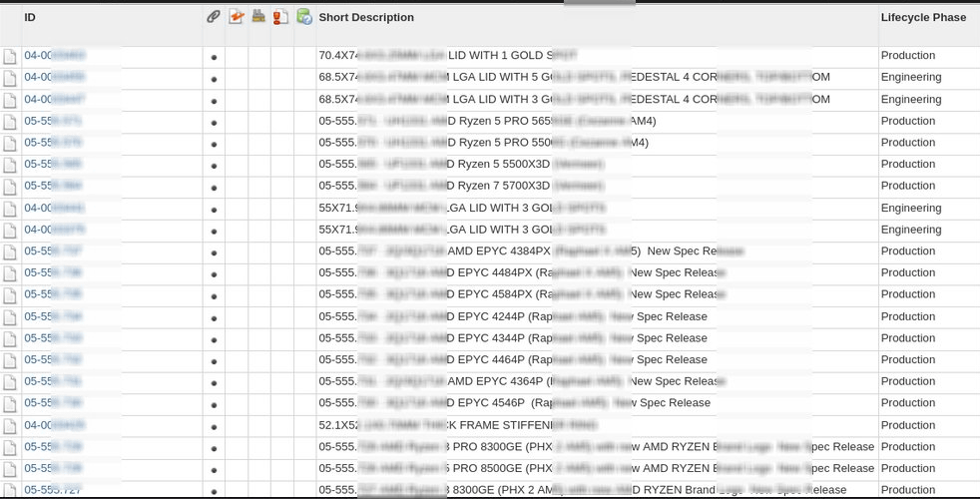Click the row icon for EPYC 4546P item

[x=10, y=404]
